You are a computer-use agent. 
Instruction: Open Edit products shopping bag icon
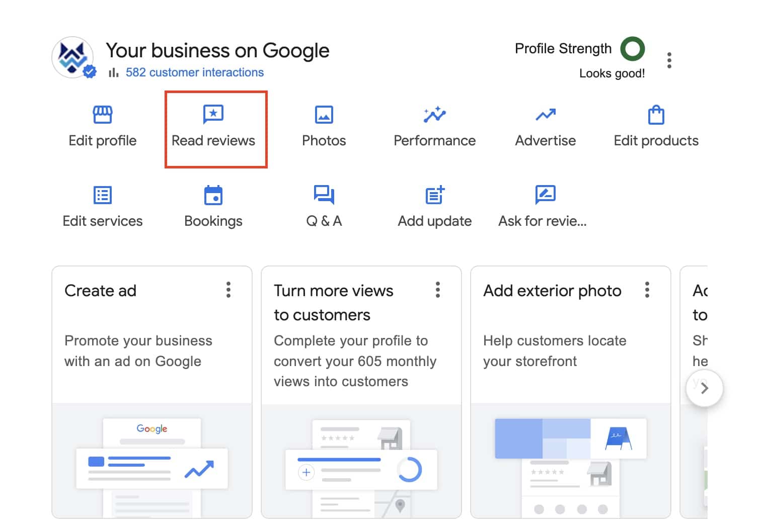656,115
